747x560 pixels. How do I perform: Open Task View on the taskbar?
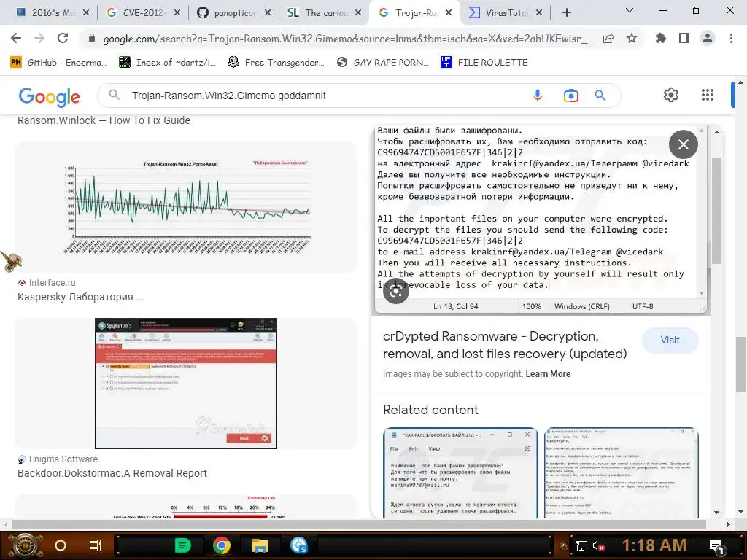[x=96, y=545]
